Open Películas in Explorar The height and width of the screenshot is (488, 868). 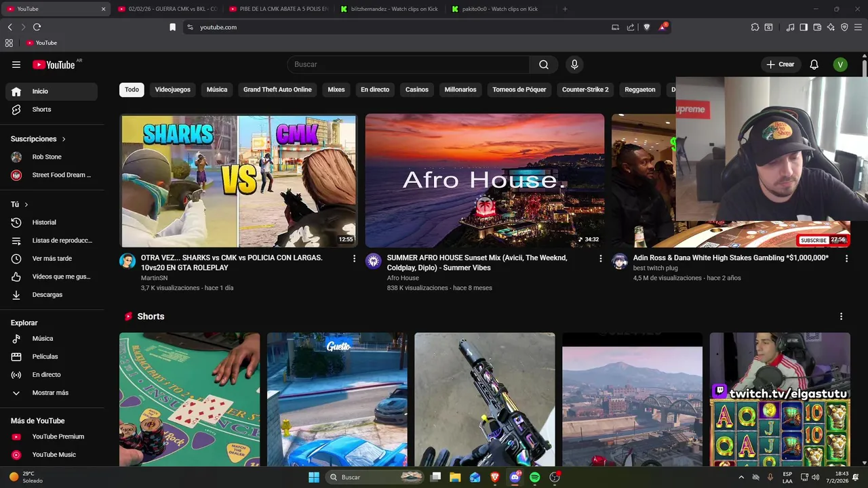point(52,357)
